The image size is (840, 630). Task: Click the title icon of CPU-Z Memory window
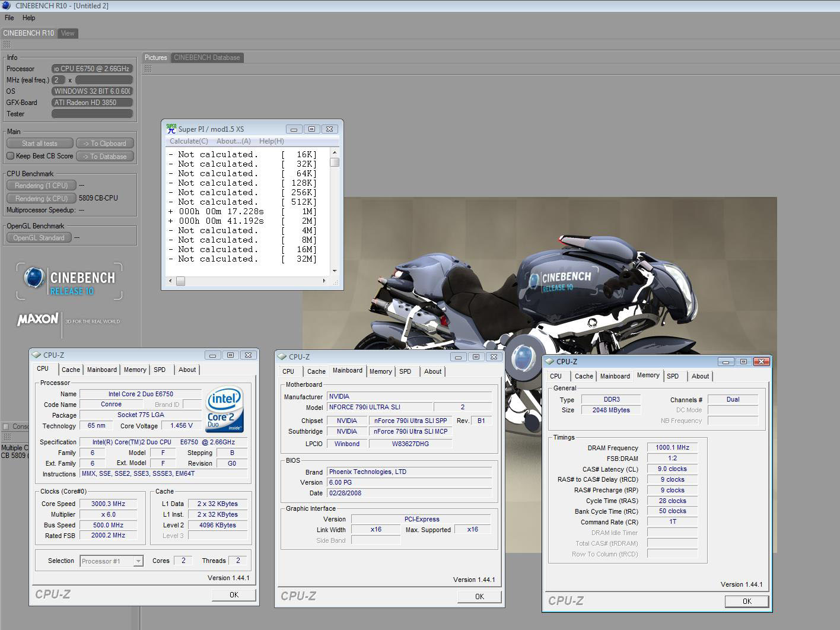(x=549, y=361)
